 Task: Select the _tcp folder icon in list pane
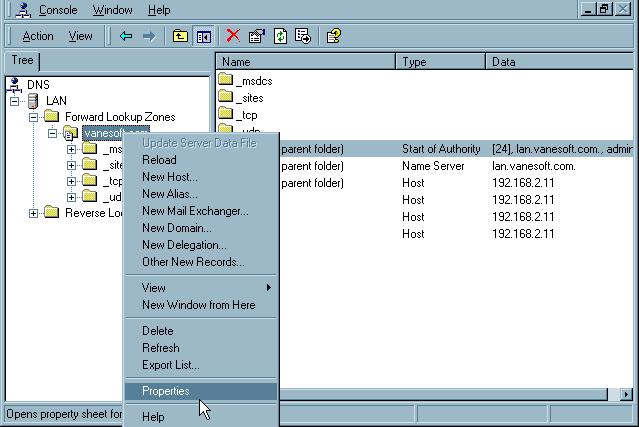click(x=225, y=113)
